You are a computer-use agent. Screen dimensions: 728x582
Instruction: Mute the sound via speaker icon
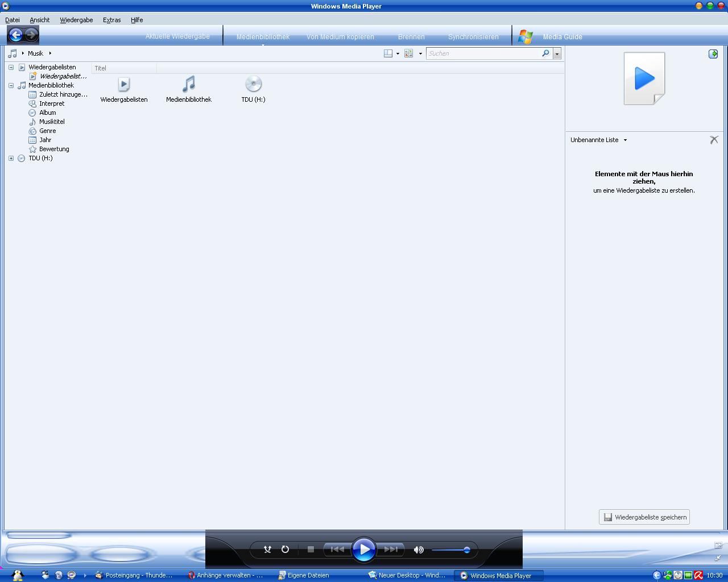pos(419,550)
